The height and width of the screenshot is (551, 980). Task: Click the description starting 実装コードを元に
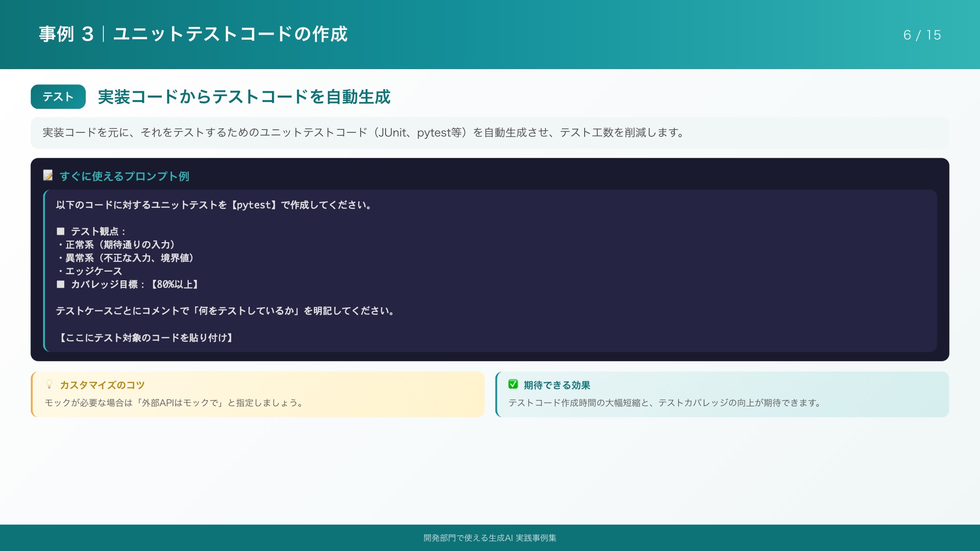point(363,133)
